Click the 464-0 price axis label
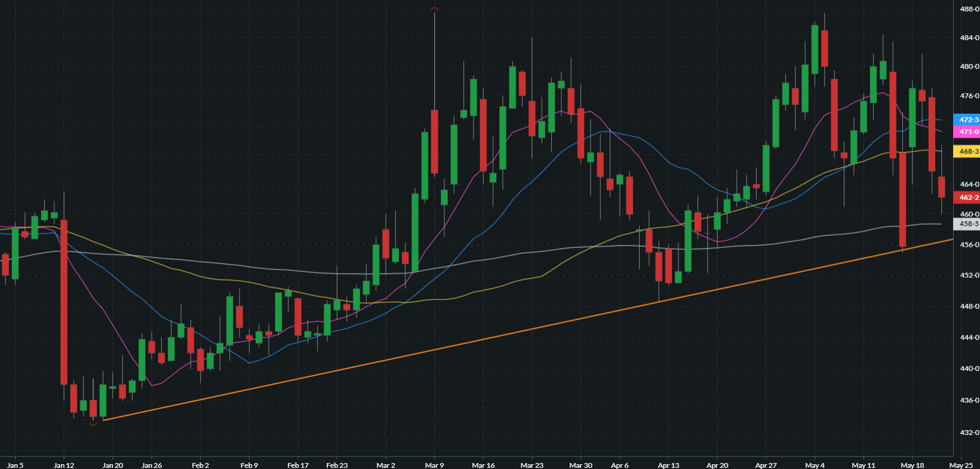This screenshot has width=980, height=469. (x=969, y=184)
